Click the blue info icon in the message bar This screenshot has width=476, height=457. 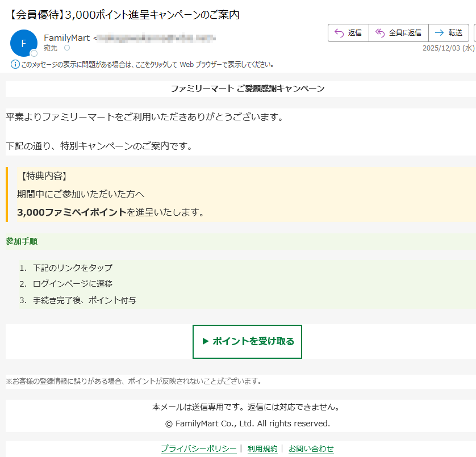[x=15, y=64]
